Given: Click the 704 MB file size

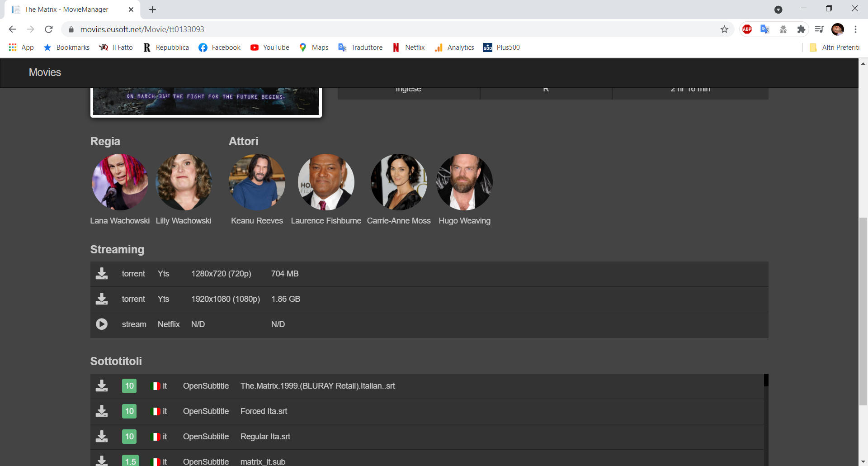Looking at the screenshot, I should 285,274.
